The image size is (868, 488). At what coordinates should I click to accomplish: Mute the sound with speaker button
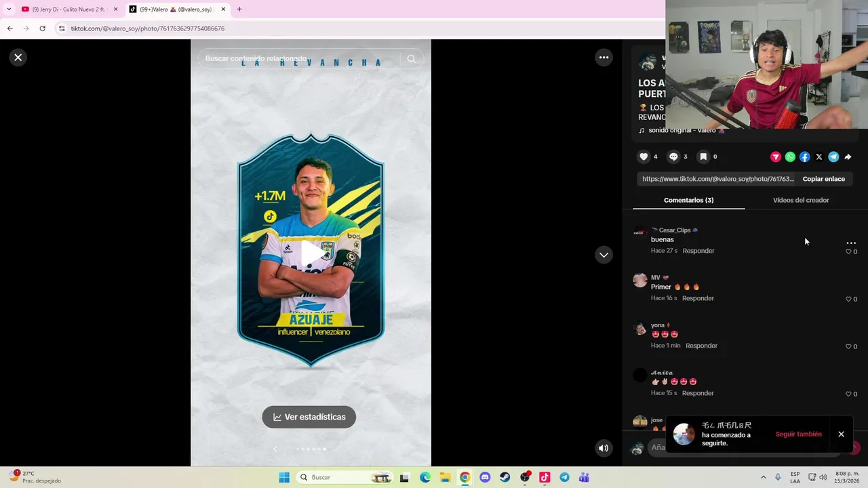[x=604, y=448]
